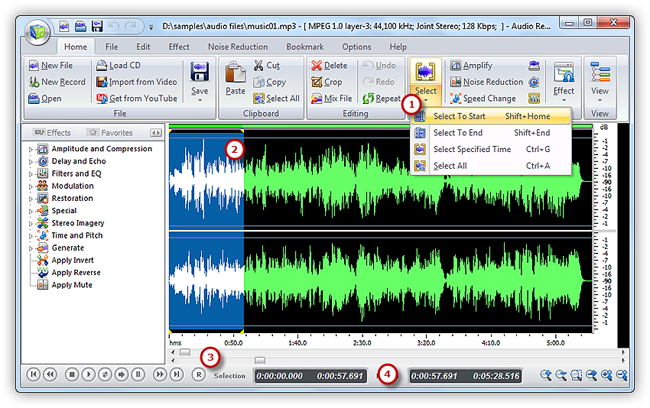The height and width of the screenshot is (408, 650).
Task: Click Get from YouTube
Action: click(136, 99)
